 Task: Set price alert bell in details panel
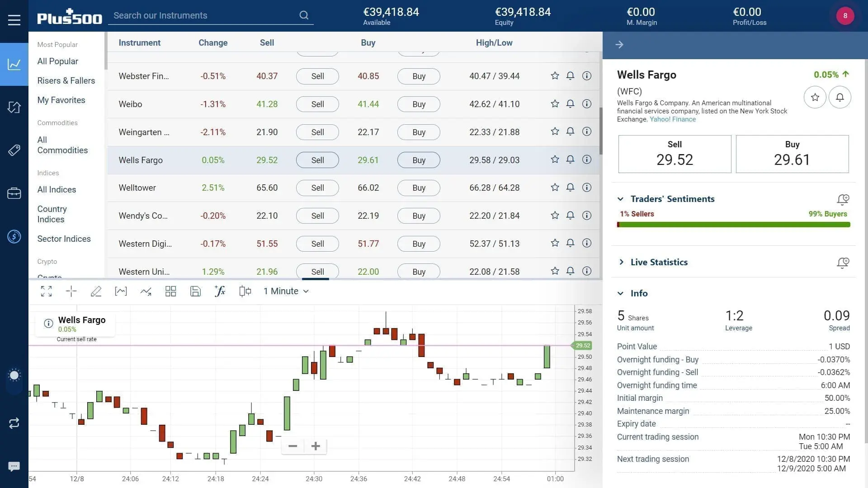(x=840, y=97)
